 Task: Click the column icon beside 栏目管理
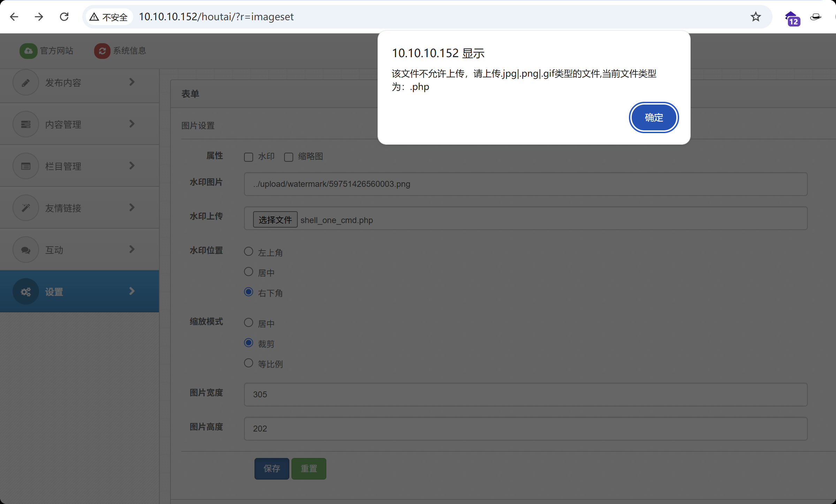click(25, 166)
